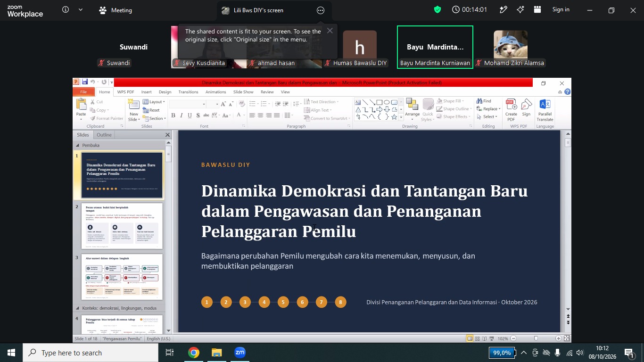Viewport: 644px width, 362px height.
Task: Click the Find binoculars button
Action: click(484, 101)
